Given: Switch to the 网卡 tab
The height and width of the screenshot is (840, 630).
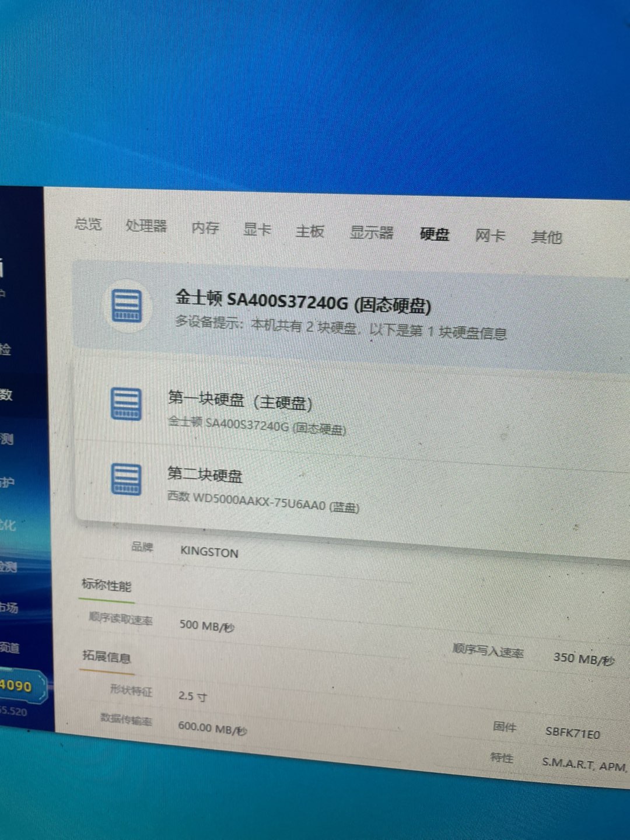Looking at the screenshot, I should [490, 236].
